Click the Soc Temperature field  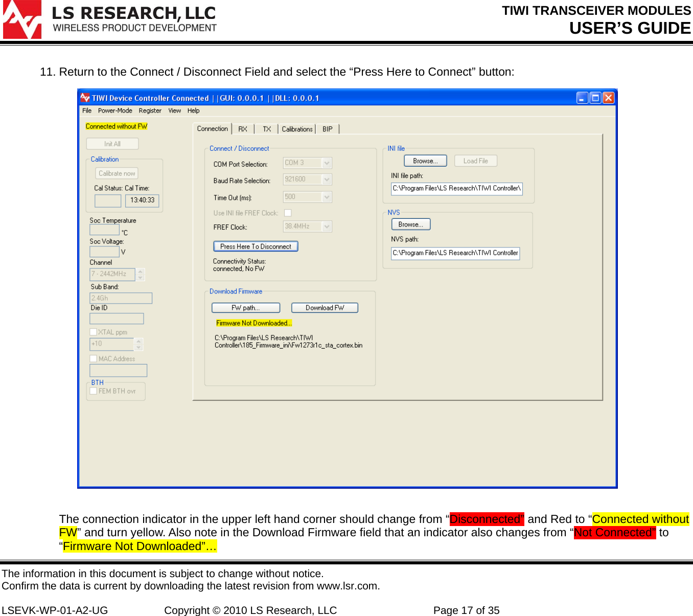tap(105, 230)
